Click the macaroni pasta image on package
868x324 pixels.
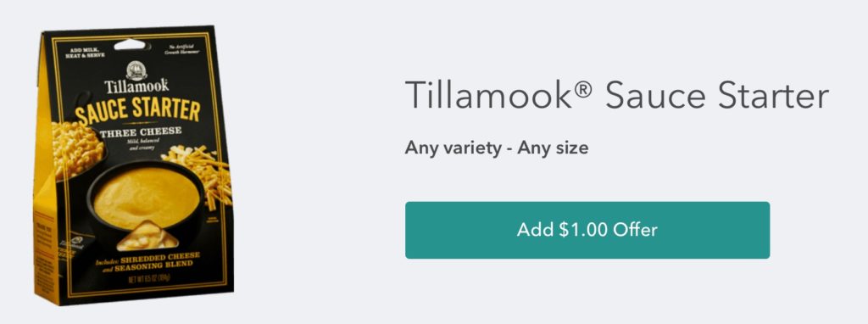(x=76, y=148)
